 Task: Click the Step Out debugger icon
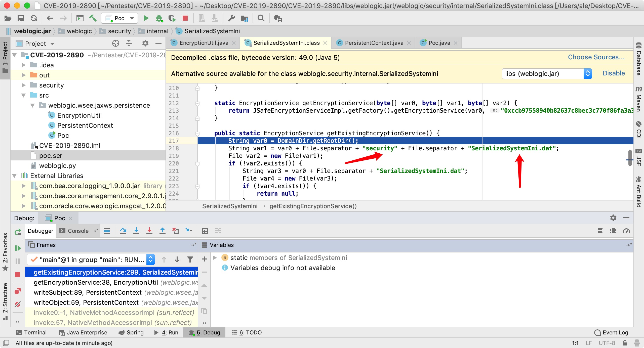coord(162,231)
